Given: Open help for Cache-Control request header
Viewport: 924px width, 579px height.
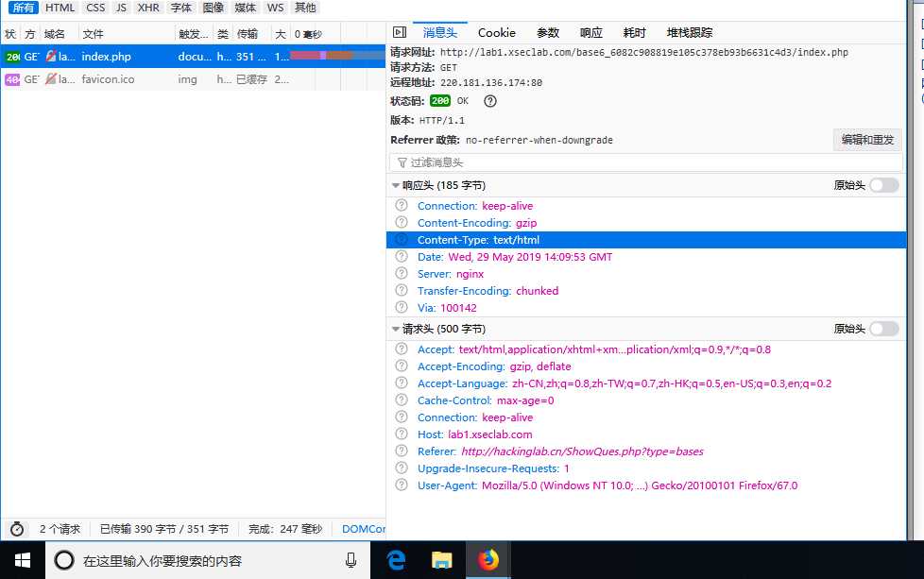Looking at the screenshot, I should pos(402,400).
